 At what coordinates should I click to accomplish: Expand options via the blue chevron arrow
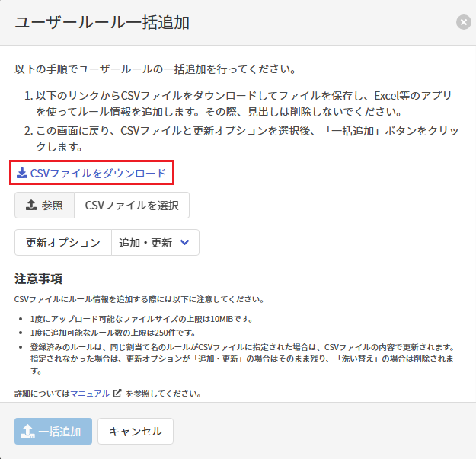pos(184,243)
